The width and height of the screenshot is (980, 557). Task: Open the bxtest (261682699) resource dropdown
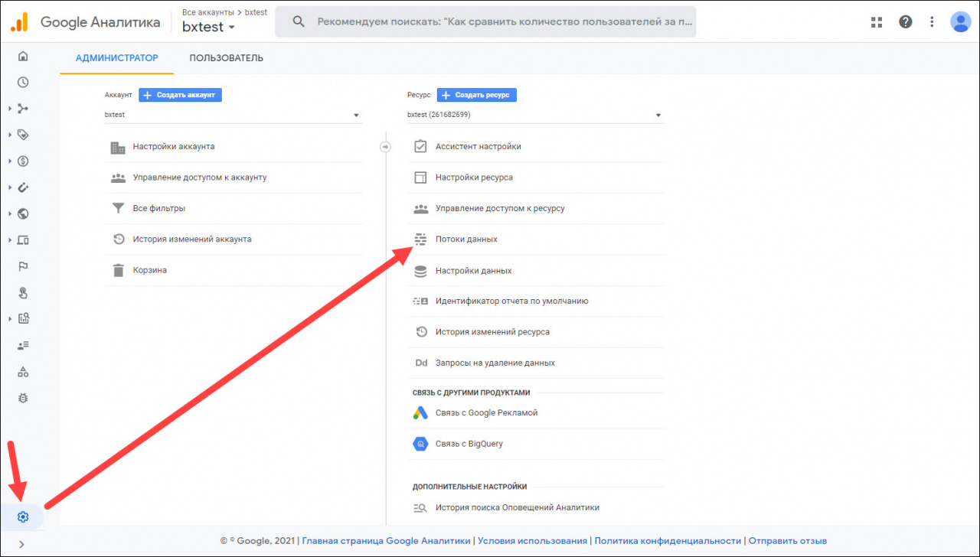[535, 115]
